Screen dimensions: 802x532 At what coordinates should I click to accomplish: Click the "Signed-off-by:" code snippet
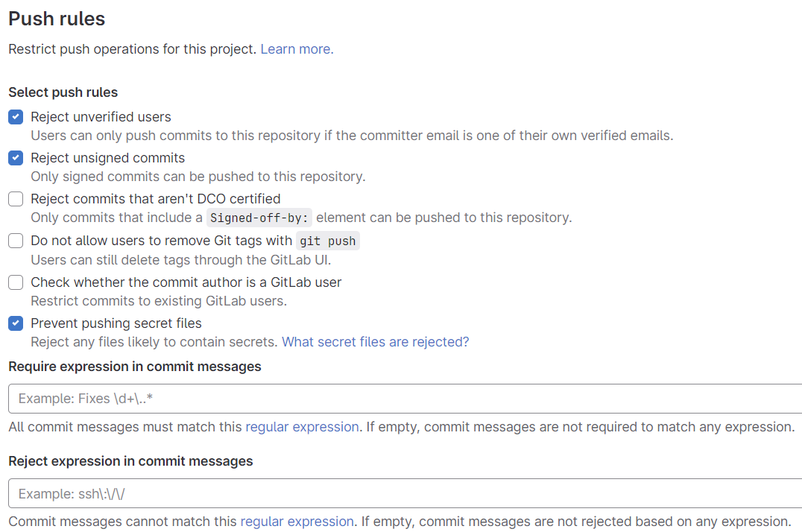point(259,218)
